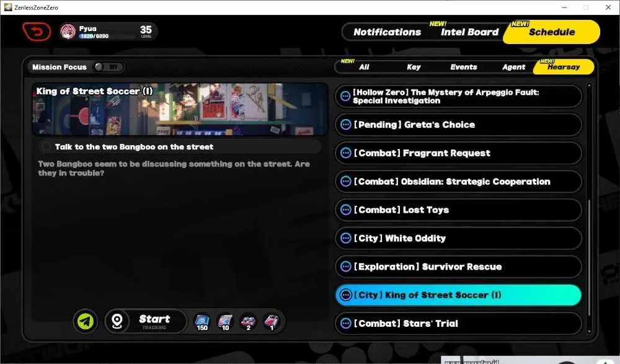
Task: Select the Pending Greta's Choice mission
Action: pos(458,125)
